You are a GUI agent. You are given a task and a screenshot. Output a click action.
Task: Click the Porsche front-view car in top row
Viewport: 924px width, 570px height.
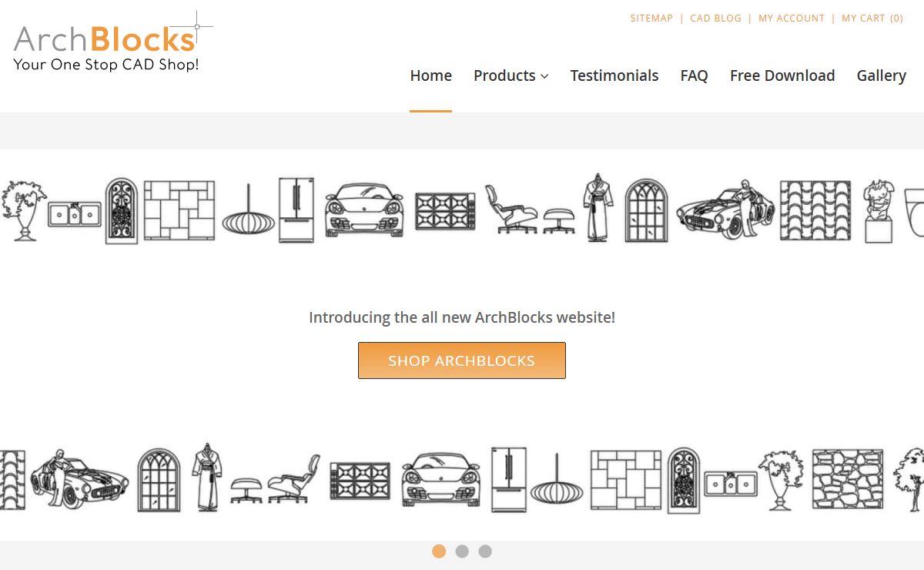tap(364, 210)
